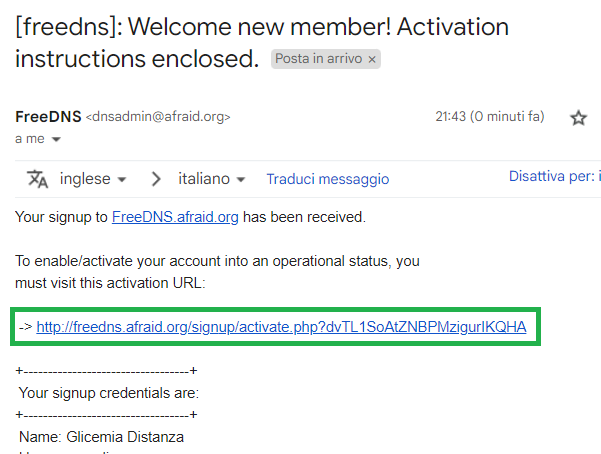Click the 'a me' recipient text

[30, 139]
